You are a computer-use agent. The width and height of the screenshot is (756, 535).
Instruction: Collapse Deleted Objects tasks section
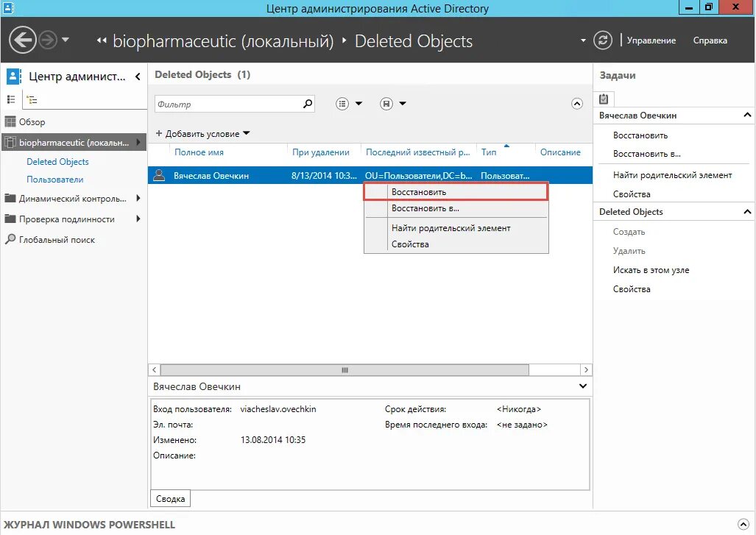(x=747, y=212)
